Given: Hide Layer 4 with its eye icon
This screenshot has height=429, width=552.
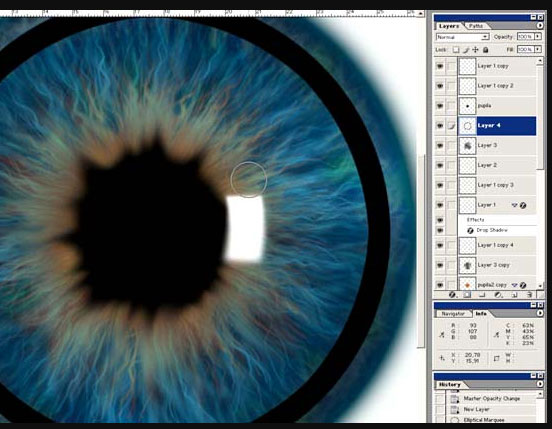Looking at the screenshot, I should (440, 126).
